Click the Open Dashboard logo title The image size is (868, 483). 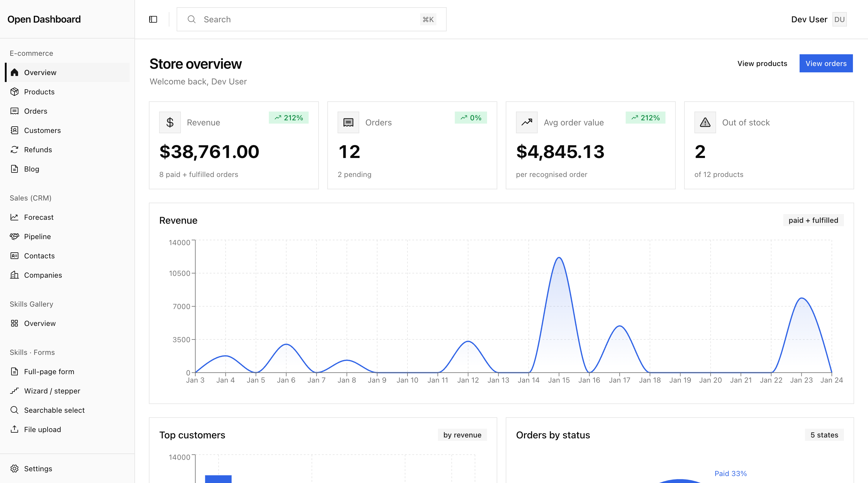[x=44, y=19]
